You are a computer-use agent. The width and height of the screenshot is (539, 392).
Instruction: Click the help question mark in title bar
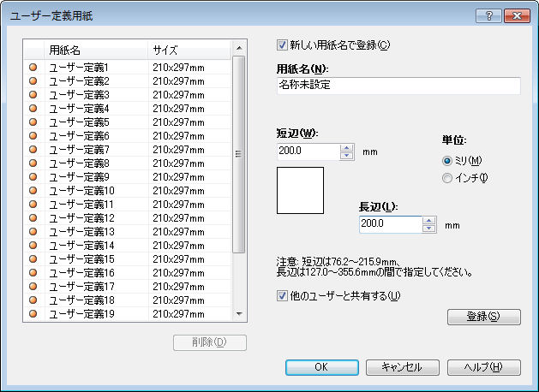click(488, 15)
